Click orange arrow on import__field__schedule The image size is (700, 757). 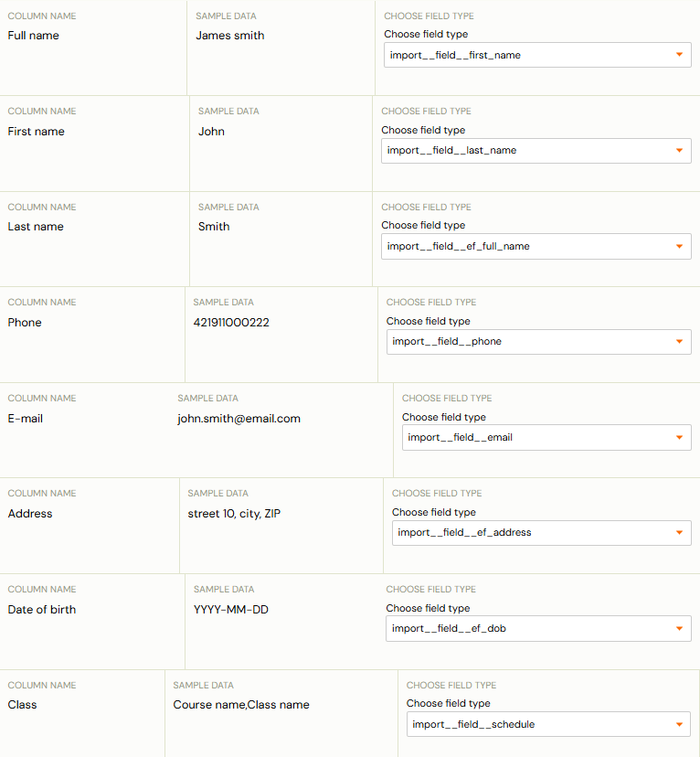pos(679,724)
